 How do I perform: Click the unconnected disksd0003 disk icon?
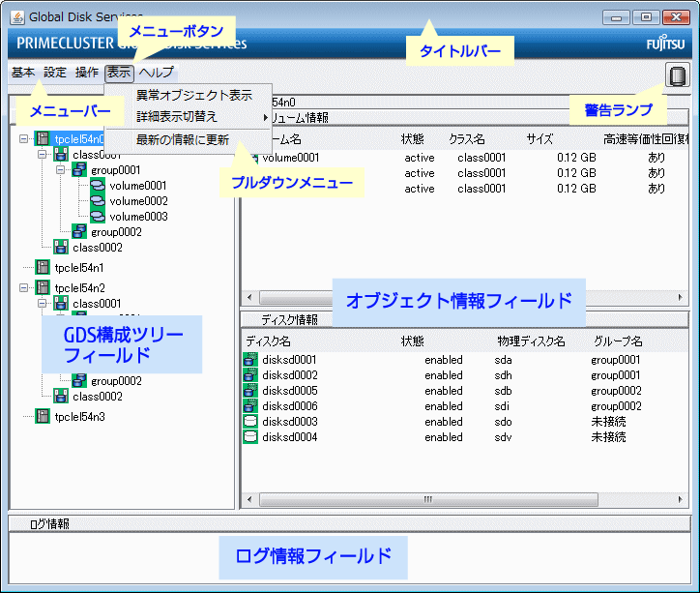click(x=250, y=422)
